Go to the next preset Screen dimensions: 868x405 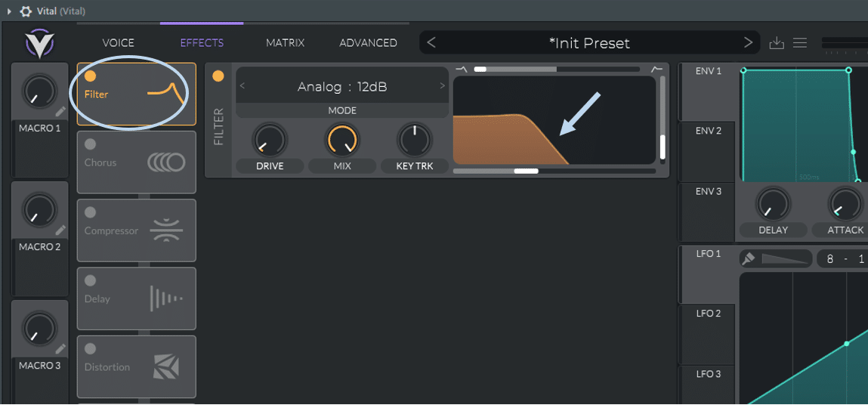tap(749, 42)
